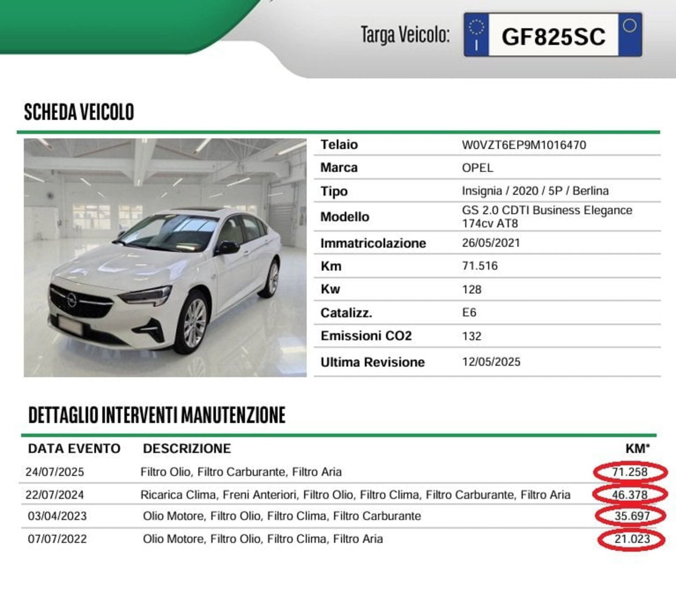Click description ending with Filtro Clima, Filtro Carburante
This screenshot has height=616, width=676.
(x=282, y=516)
